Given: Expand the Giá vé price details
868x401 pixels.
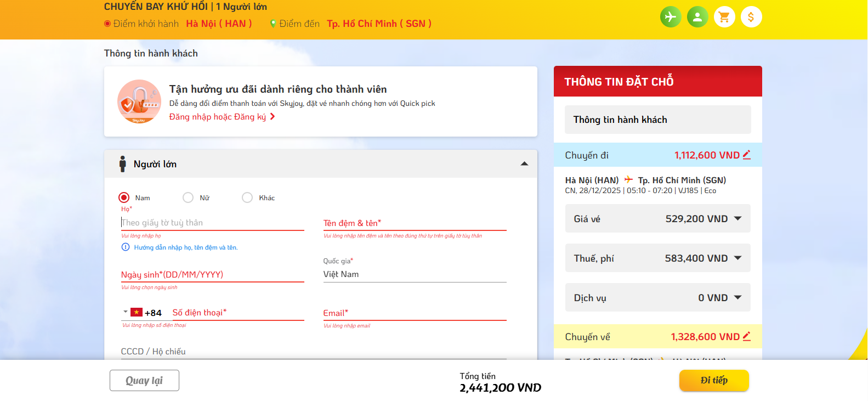Looking at the screenshot, I should point(737,219).
